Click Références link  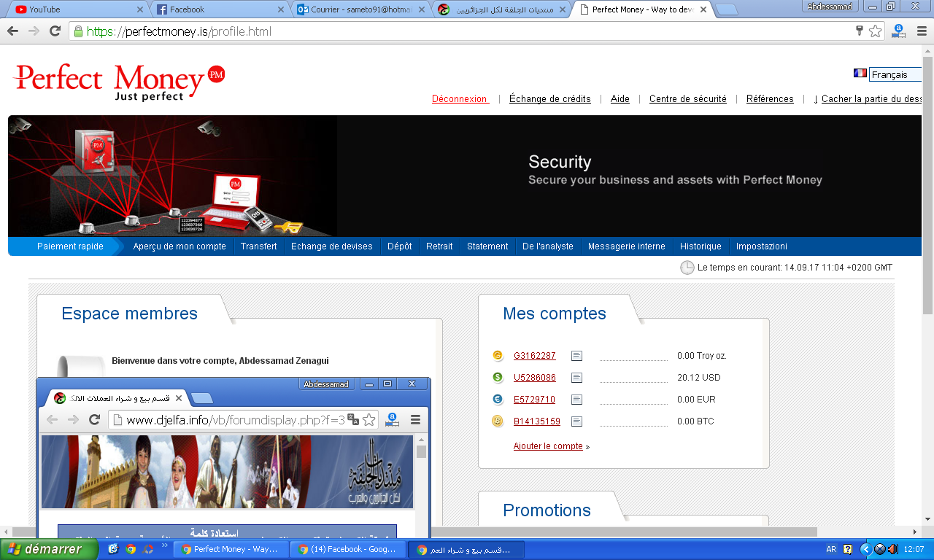[770, 98]
